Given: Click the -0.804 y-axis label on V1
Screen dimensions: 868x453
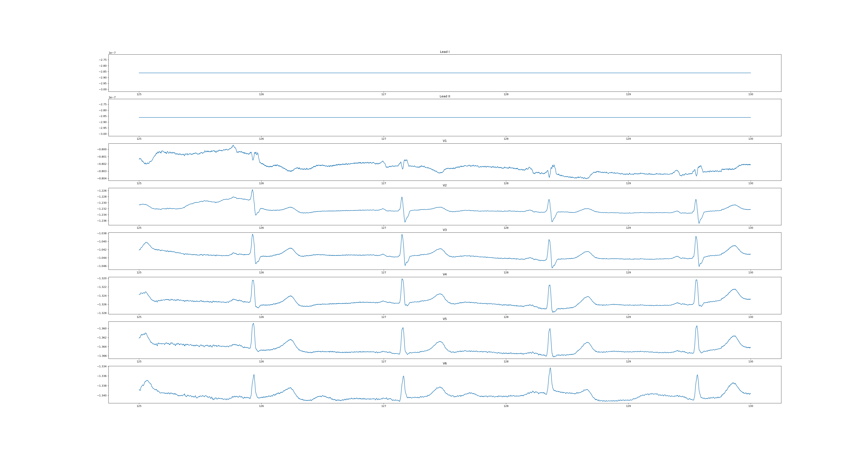Looking at the screenshot, I should [x=101, y=178].
